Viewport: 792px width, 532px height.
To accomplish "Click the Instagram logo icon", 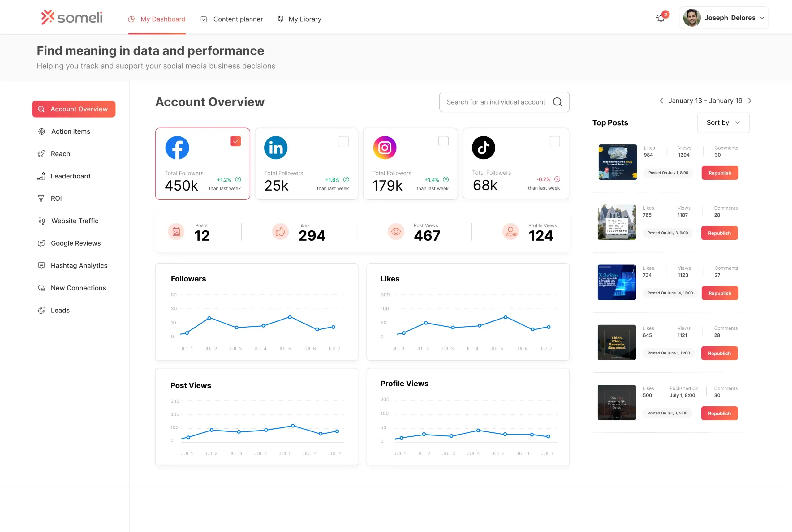I will coord(385,148).
